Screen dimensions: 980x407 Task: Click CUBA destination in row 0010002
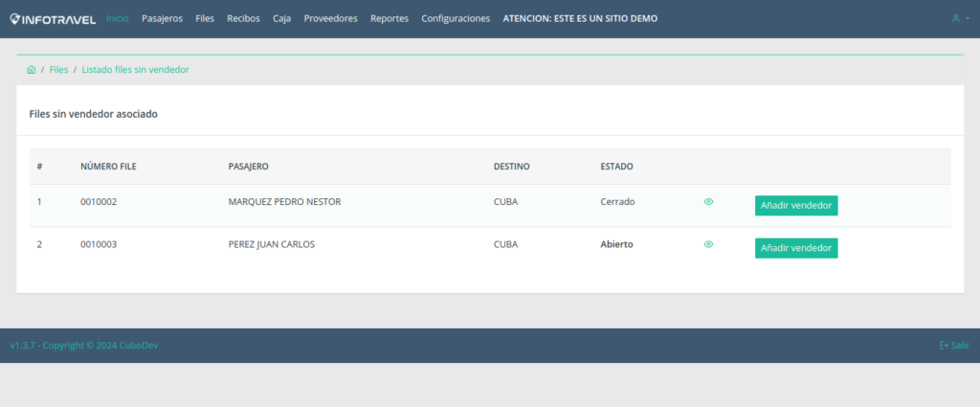505,202
